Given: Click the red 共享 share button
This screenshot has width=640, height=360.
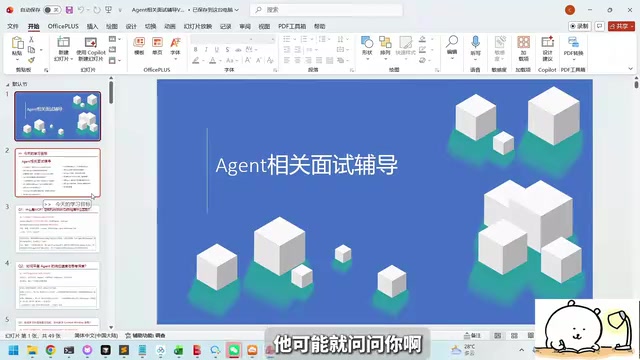Looking at the screenshot, I should (x=621, y=26).
